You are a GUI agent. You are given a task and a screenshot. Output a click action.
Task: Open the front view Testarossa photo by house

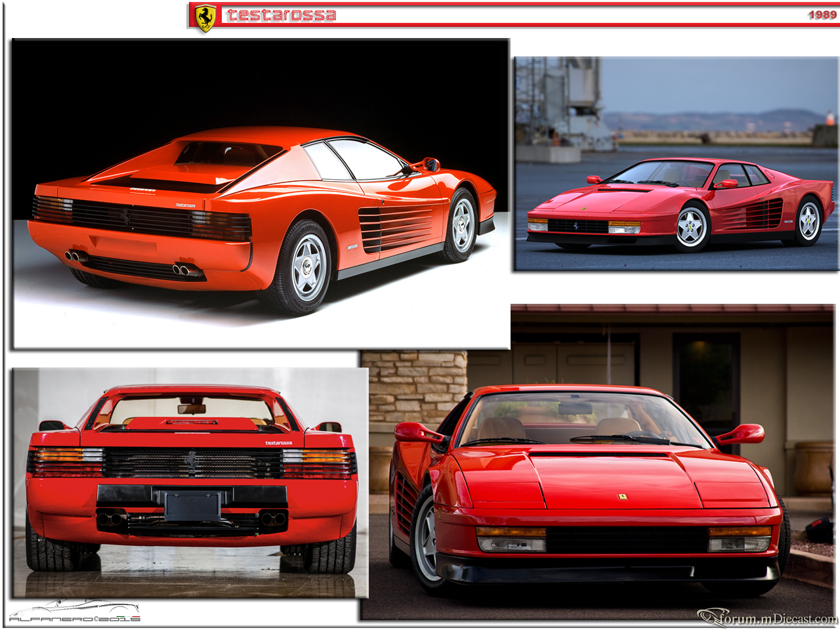(x=597, y=463)
